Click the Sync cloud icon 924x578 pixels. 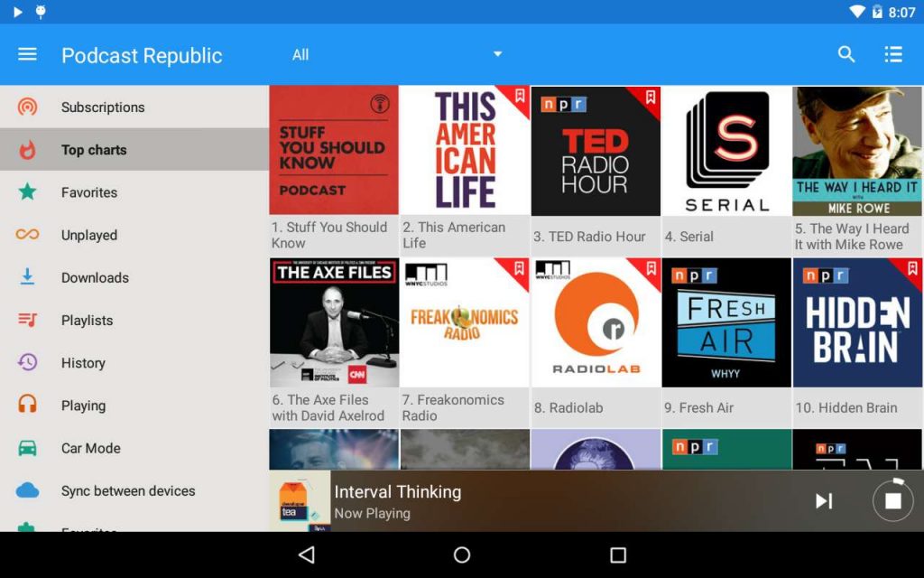click(x=27, y=490)
